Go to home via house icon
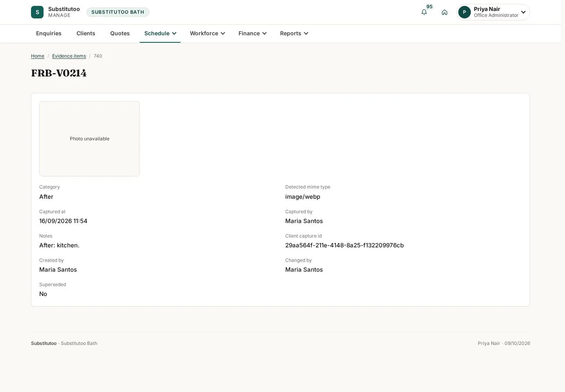Image resolution: width=565 pixels, height=392 pixels. point(445,12)
